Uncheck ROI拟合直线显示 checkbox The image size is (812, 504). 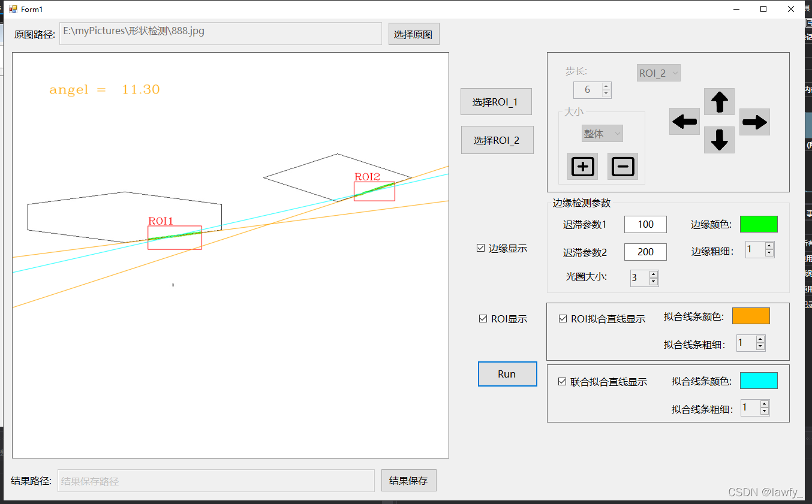563,319
